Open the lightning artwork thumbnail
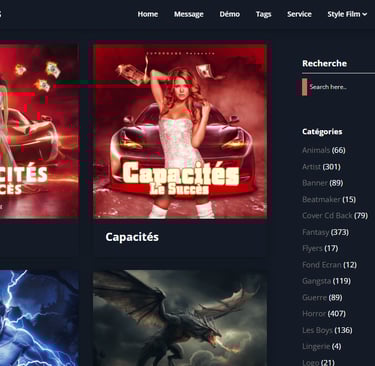The height and width of the screenshot is (366, 375). point(39,318)
